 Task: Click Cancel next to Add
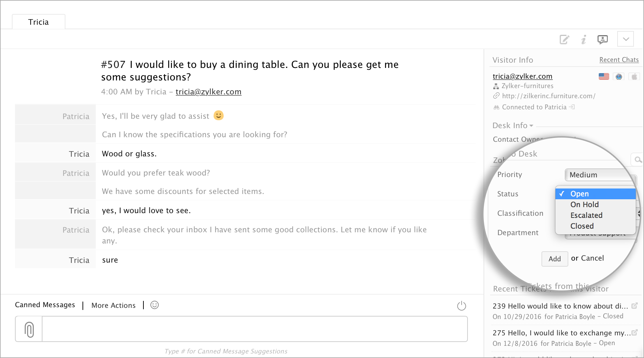point(592,258)
